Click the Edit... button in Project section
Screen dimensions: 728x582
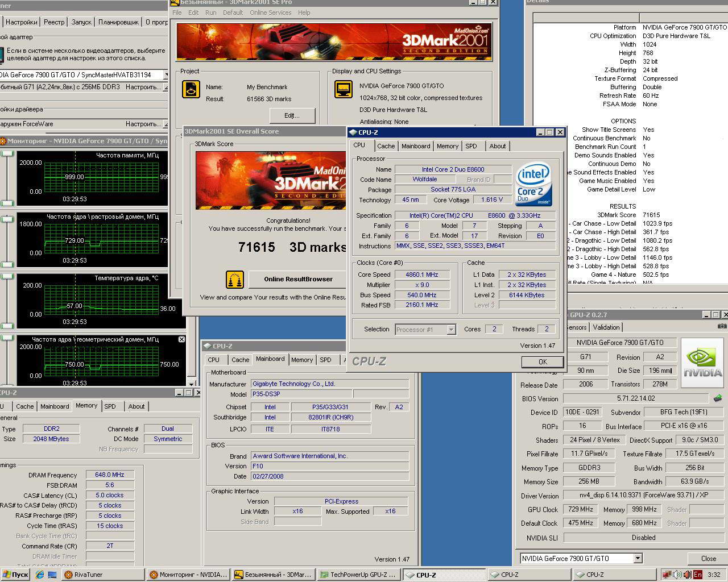(292, 115)
